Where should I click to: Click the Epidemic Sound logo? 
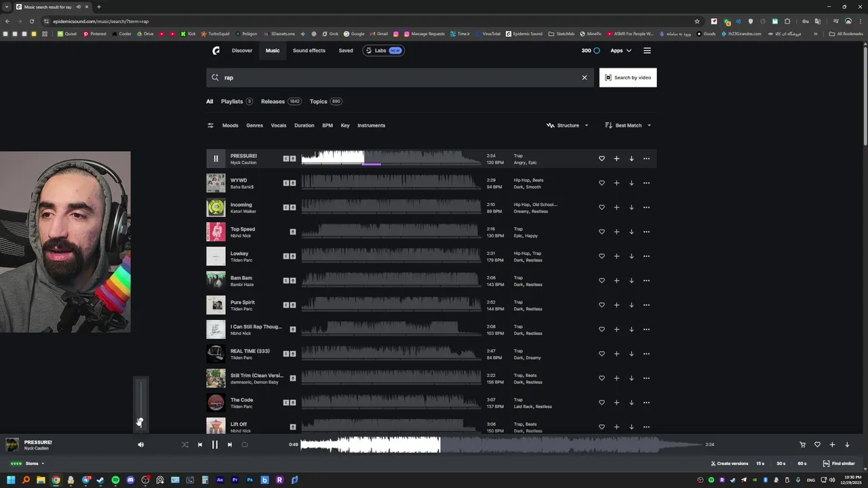[x=216, y=50]
